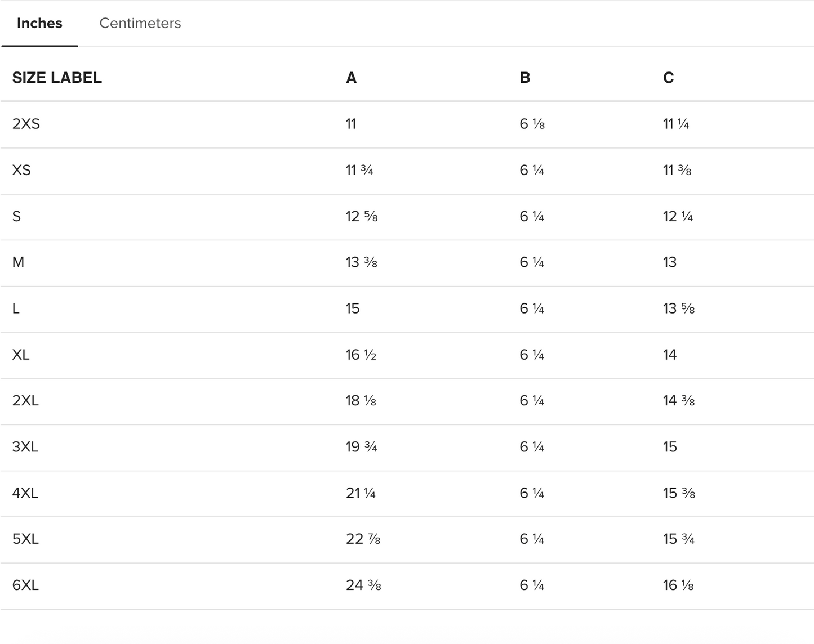The height and width of the screenshot is (644, 814).
Task: Click the 4XL size row label
Action: (25, 493)
